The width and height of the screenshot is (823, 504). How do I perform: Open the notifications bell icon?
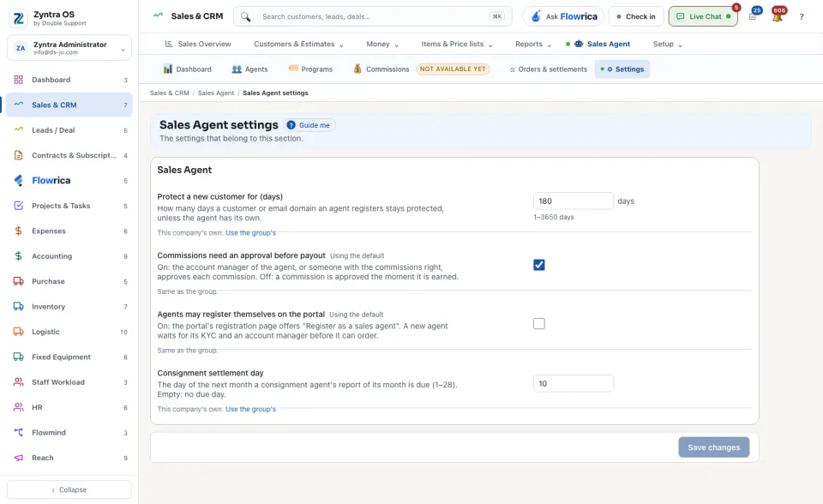click(778, 16)
